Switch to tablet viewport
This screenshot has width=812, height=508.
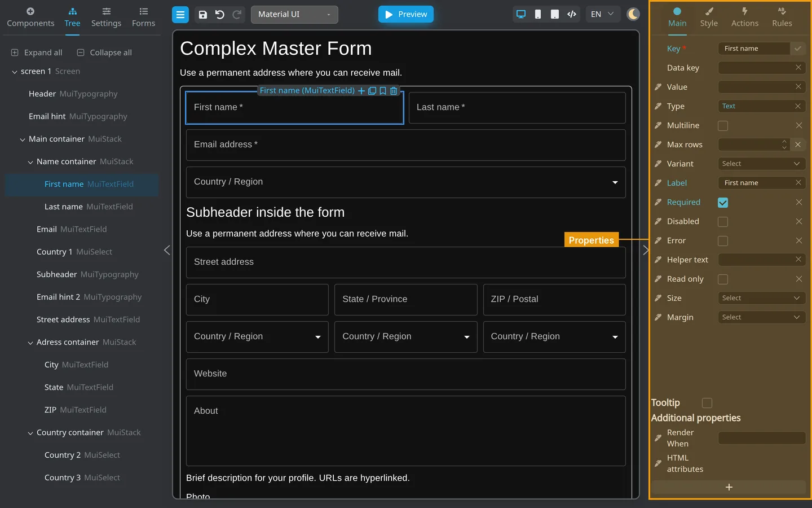click(555, 14)
